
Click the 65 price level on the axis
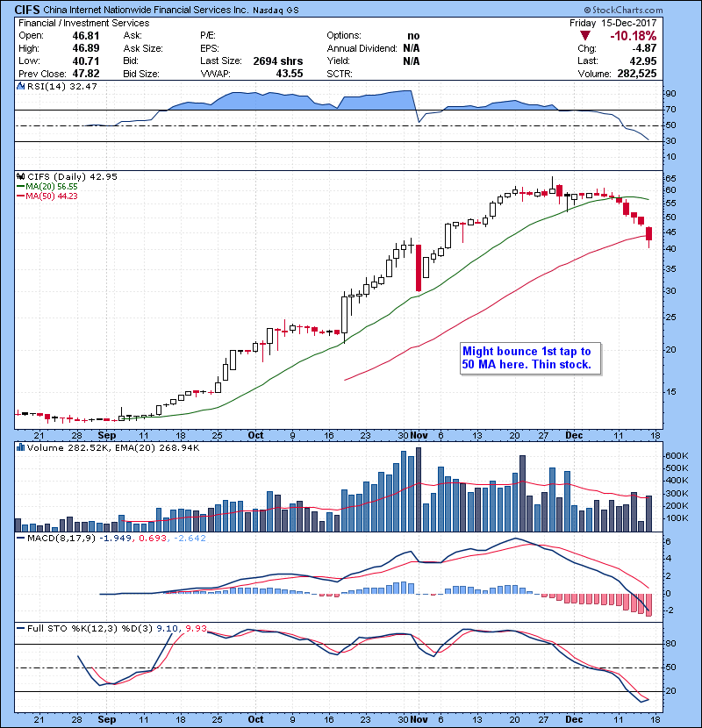point(670,179)
